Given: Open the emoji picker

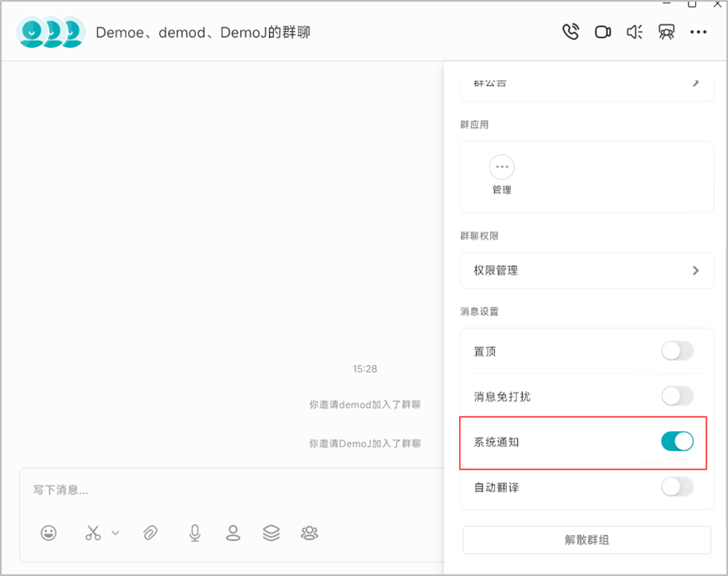Looking at the screenshot, I should [x=49, y=532].
